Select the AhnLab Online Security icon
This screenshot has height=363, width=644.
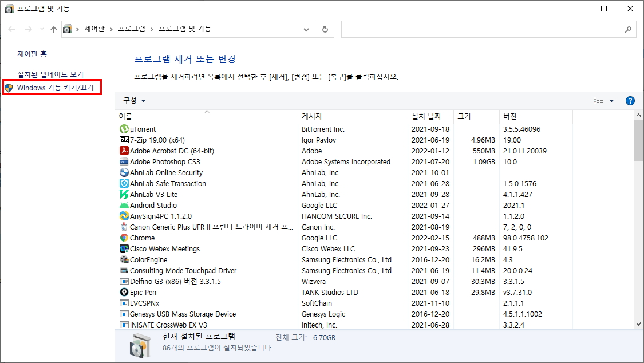tap(124, 172)
